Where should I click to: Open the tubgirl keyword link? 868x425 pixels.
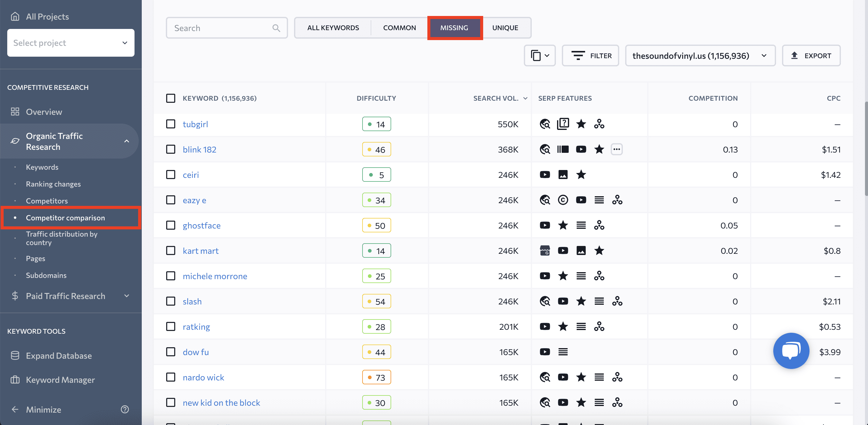tap(195, 124)
